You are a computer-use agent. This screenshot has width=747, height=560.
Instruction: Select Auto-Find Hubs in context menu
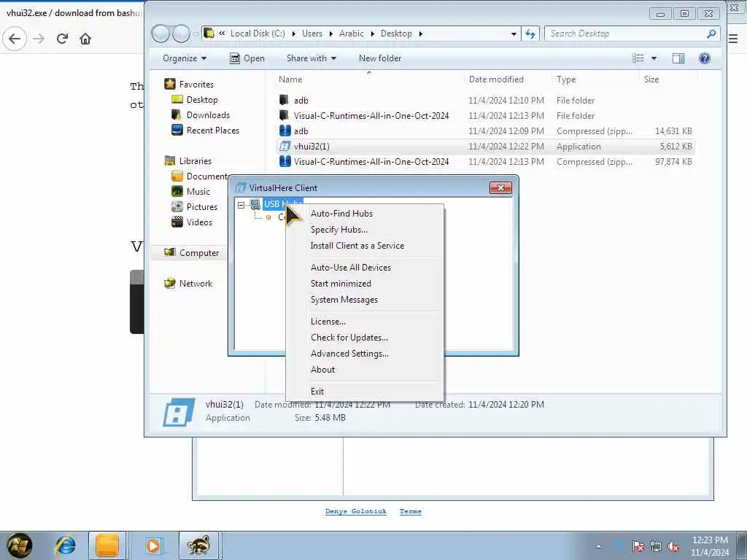click(341, 214)
